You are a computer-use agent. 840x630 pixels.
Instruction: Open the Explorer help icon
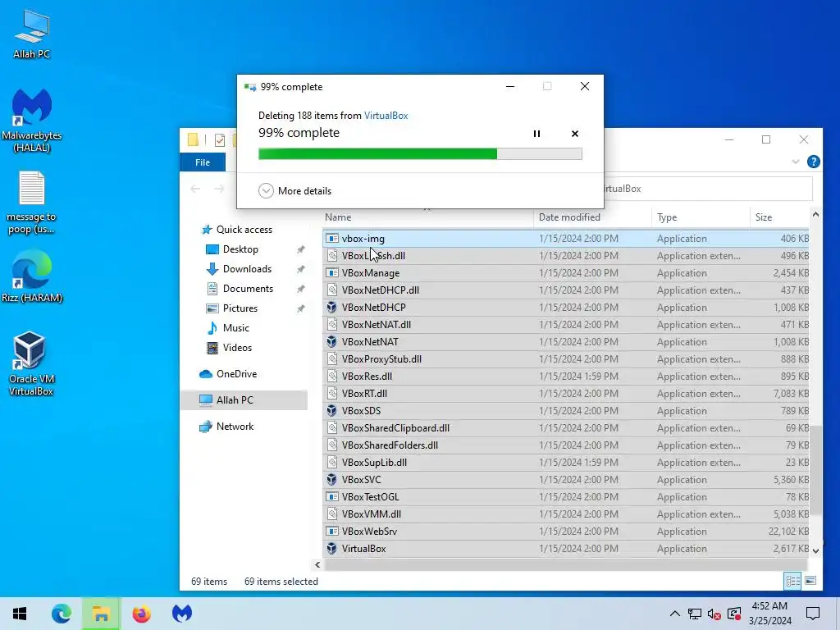click(813, 162)
